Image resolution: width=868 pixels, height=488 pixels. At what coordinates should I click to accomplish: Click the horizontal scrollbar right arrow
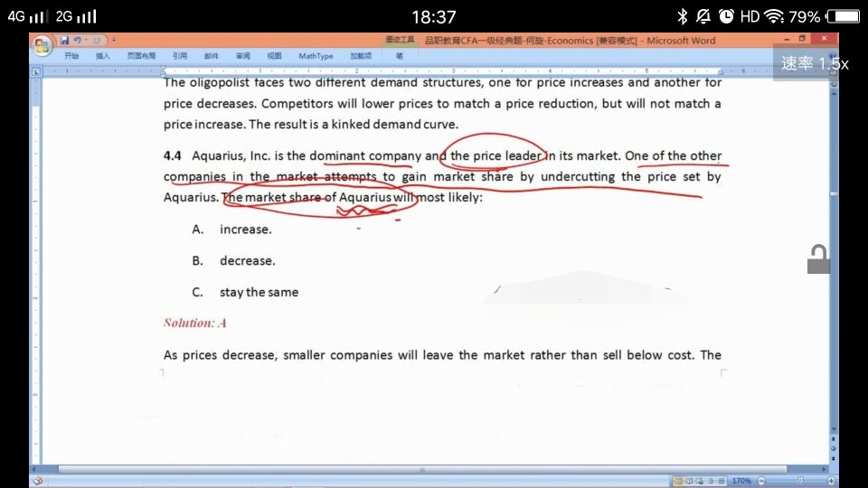(x=824, y=469)
